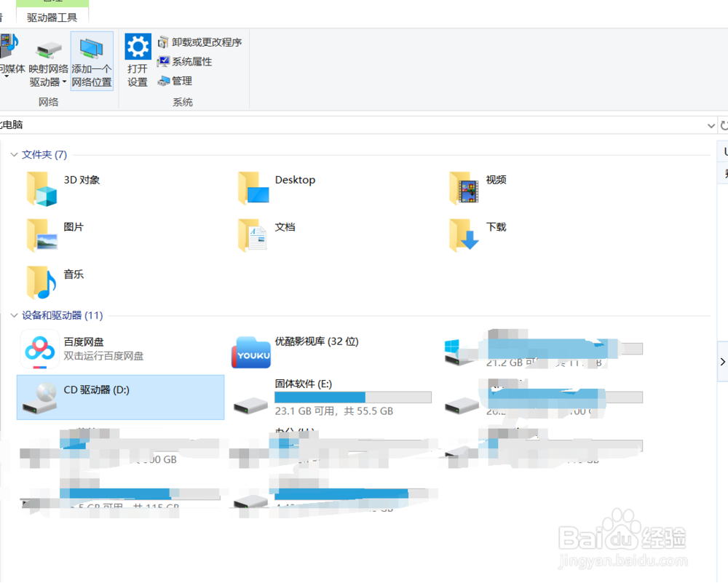Click the 百度网盘 cloud icon
This screenshot has height=586, width=728.
coord(39,349)
